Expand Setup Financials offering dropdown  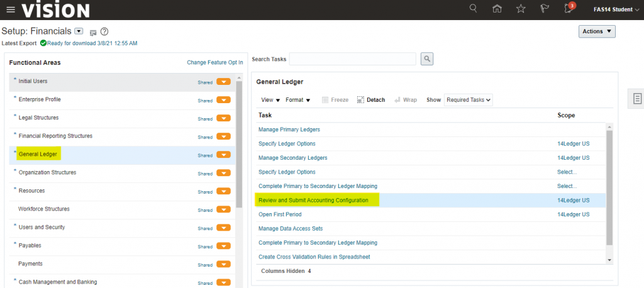click(79, 31)
